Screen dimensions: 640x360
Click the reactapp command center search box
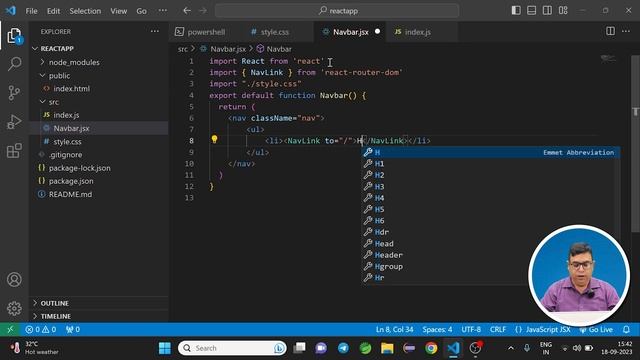pyautogui.click(x=337, y=11)
